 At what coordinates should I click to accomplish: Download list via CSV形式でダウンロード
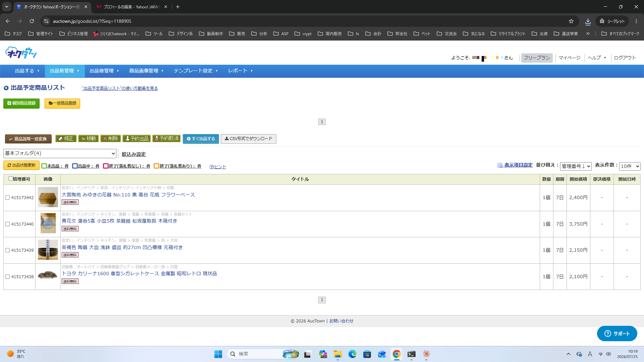[249, 139]
